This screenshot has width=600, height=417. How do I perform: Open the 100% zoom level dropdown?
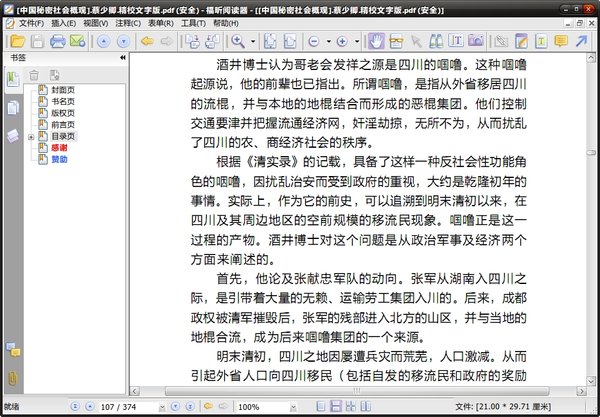point(293,407)
